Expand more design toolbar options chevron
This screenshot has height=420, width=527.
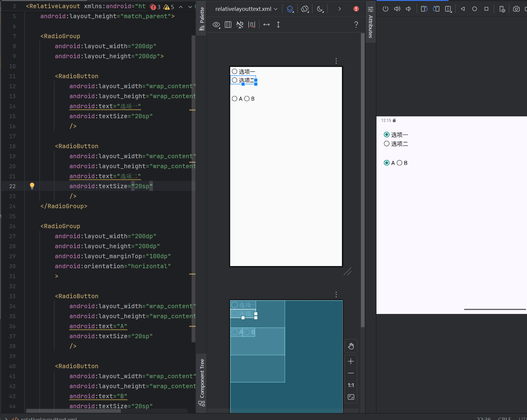coord(340,9)
